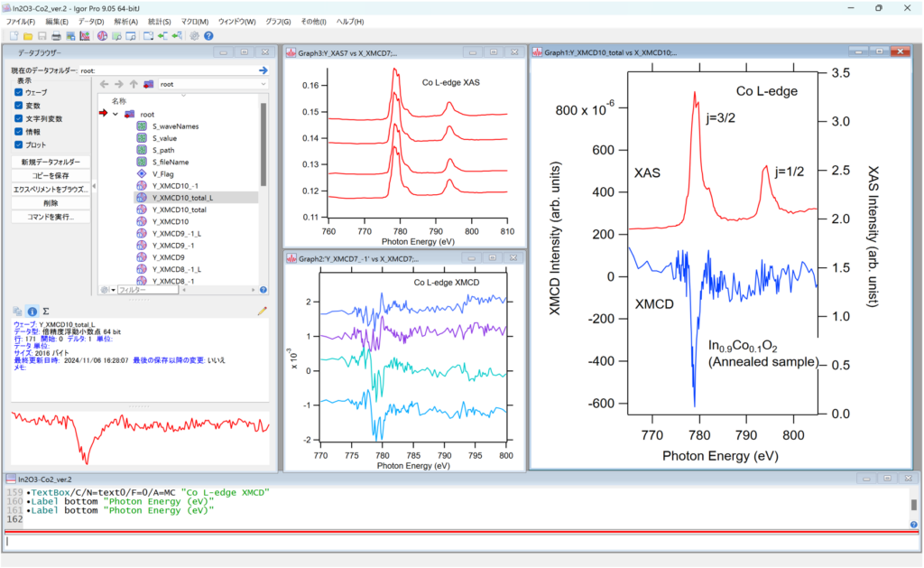Open the settings gear icon in toolbar
This screenshot has width=924, height=568.
[x=194, y=36]
